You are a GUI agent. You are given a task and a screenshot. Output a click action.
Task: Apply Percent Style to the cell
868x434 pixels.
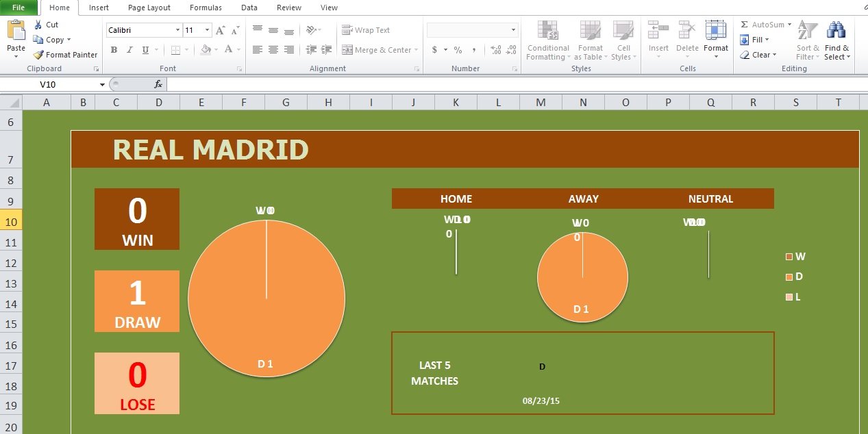tap(458, 50)
